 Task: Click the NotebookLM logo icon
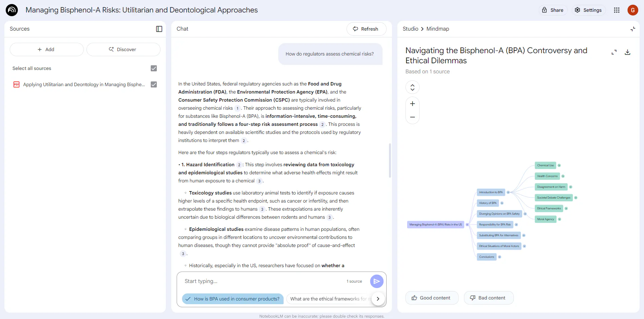click(12, 10)
